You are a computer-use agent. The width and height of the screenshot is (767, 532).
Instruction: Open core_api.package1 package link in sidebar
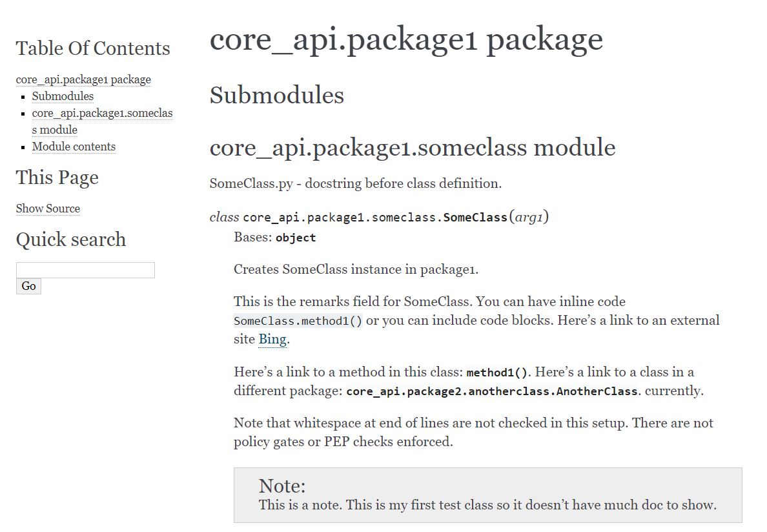click(83, 79)
